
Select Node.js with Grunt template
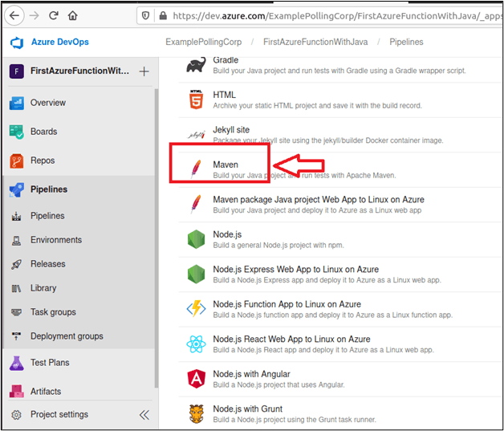341,414
